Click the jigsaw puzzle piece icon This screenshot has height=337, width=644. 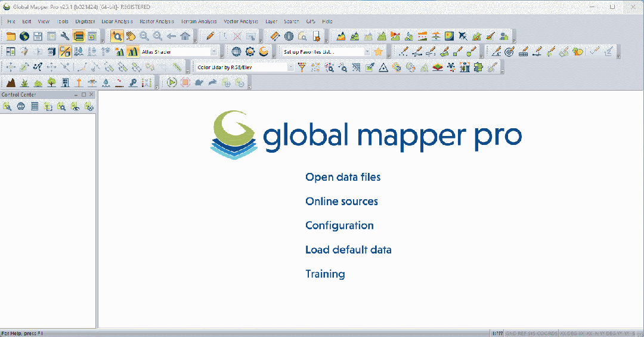coord(478,67)
